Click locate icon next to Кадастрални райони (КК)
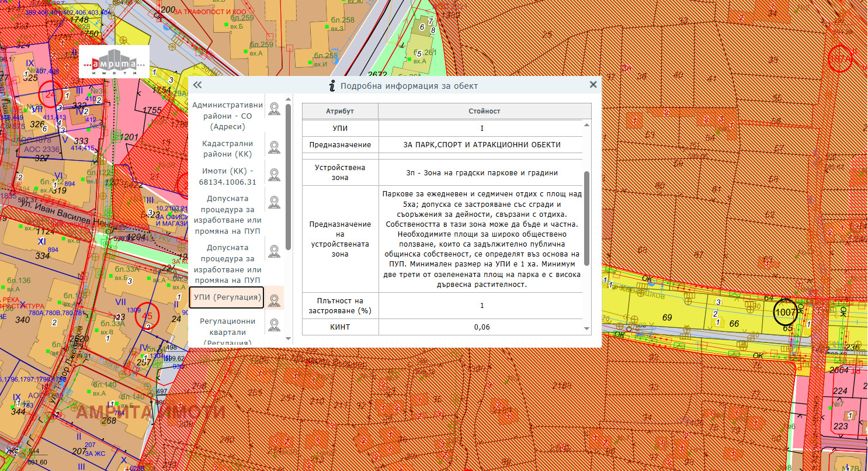868x471 pixels. pyautogui.click(x=275, y=147)
